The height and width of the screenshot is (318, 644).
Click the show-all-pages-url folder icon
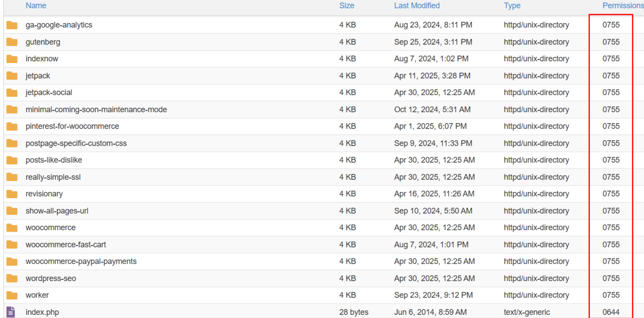click(x=12, y=211)
